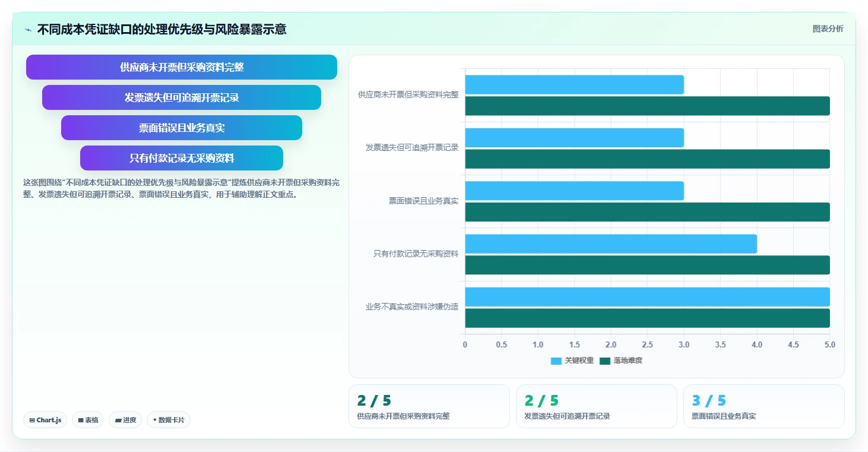
Task: Click the Chart.js tag chip
Action: click(46, 420)
